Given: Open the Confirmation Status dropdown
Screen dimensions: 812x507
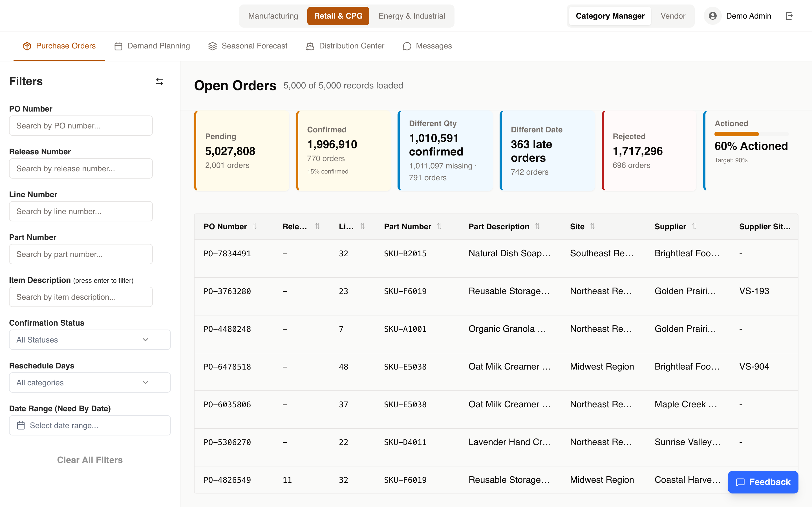Looking at the screenshot, I should [x=90, y=340].
